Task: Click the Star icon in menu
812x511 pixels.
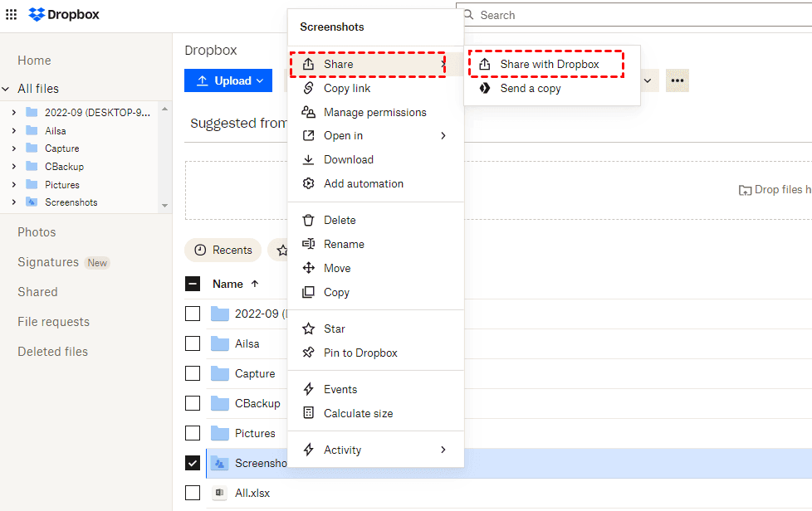Action: (x=308, y=328)
